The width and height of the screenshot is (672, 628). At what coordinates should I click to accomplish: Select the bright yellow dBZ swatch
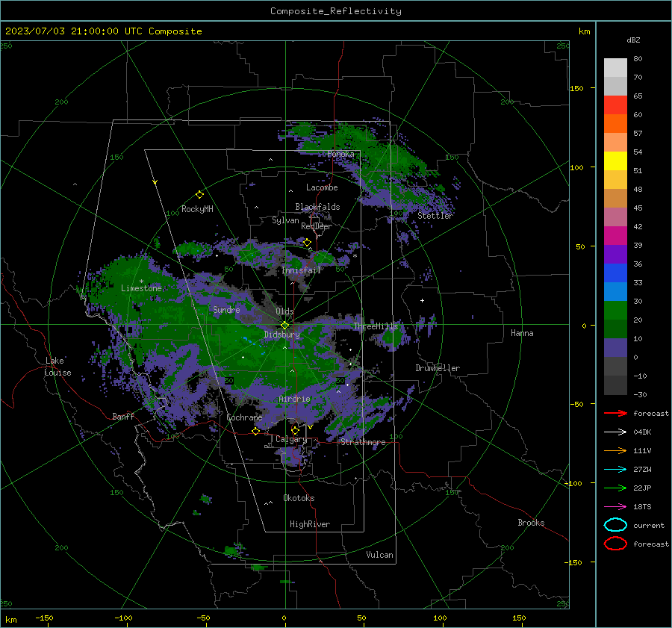615,161
